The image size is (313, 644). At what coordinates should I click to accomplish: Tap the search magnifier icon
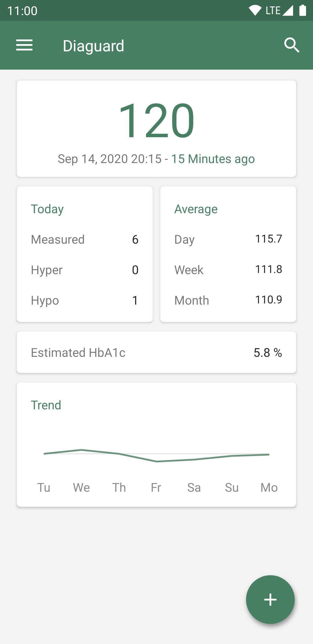(292, 46)
